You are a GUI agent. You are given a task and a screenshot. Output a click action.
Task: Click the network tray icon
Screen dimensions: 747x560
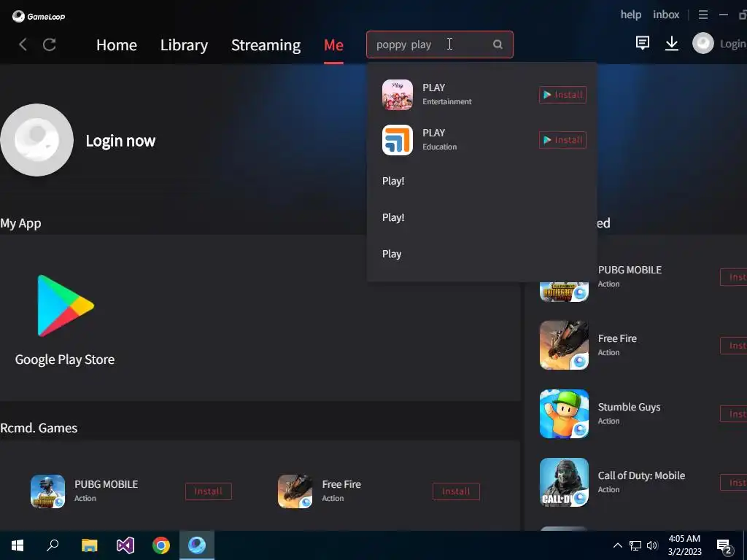click(x=635, y=545)
